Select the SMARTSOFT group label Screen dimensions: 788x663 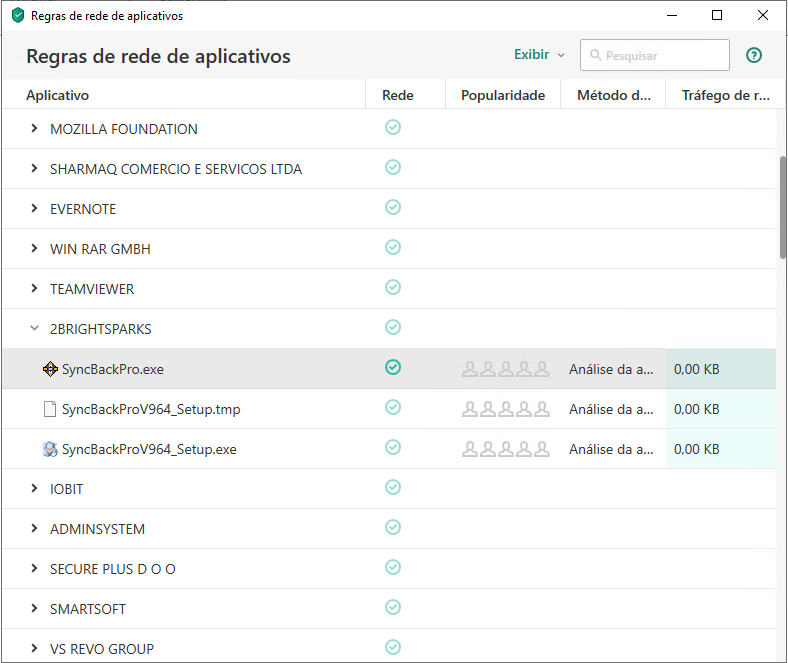(87, 609)
